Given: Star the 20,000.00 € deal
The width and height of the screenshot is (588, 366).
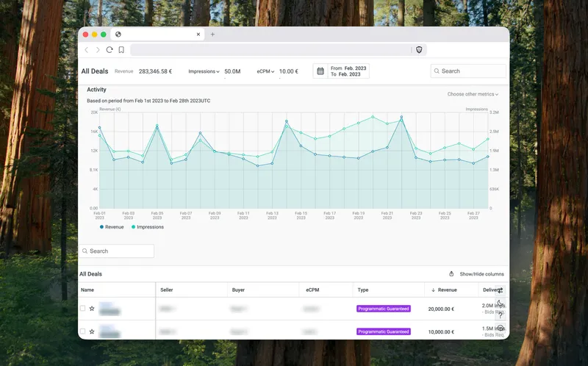Looking at the screenshot, I should click(x=92, y=308).
